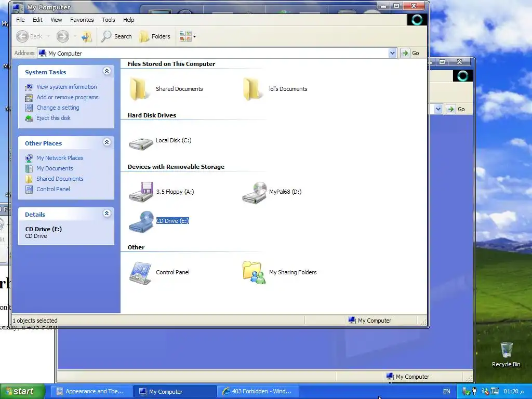The image size is (532, 399).
Task: Click the CD Drive (E:) icon
Action: pos(141,221)
